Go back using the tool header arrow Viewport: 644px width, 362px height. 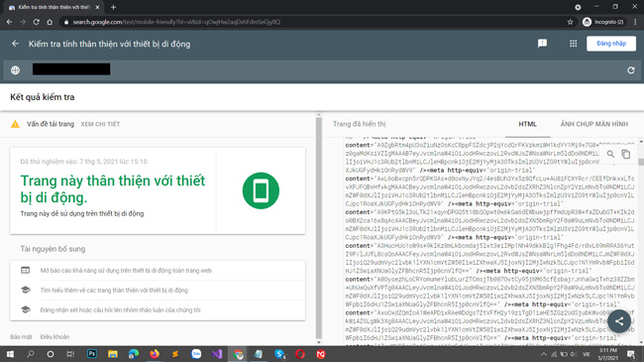click(x=15, y=44)
